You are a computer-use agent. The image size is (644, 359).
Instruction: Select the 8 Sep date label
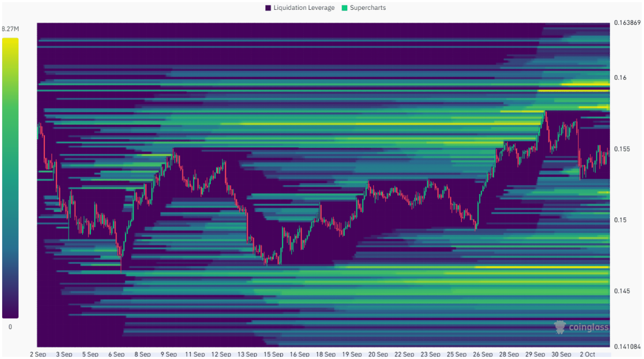pos(143,354)
